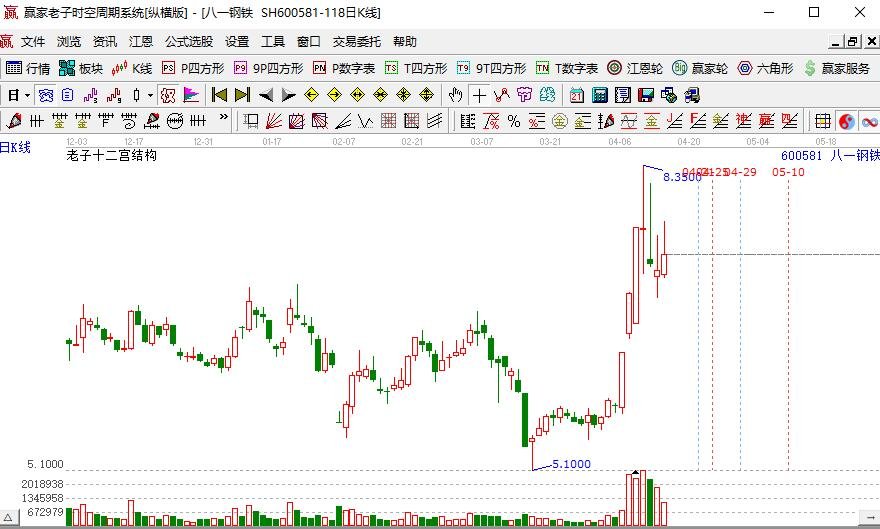Image resolution: width=880 pixels, height=529 pixels.
Task: Step forward with the black right arrow
Action: [288, 95]
